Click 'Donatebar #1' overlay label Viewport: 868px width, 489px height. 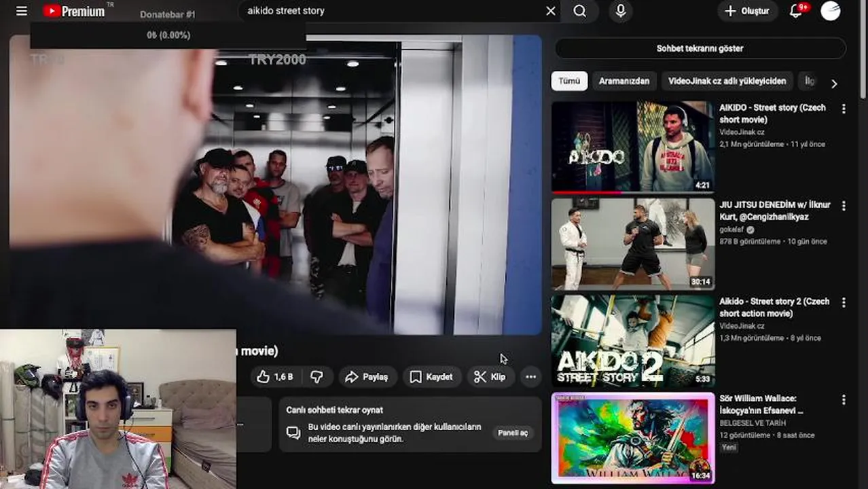(168, 14)
